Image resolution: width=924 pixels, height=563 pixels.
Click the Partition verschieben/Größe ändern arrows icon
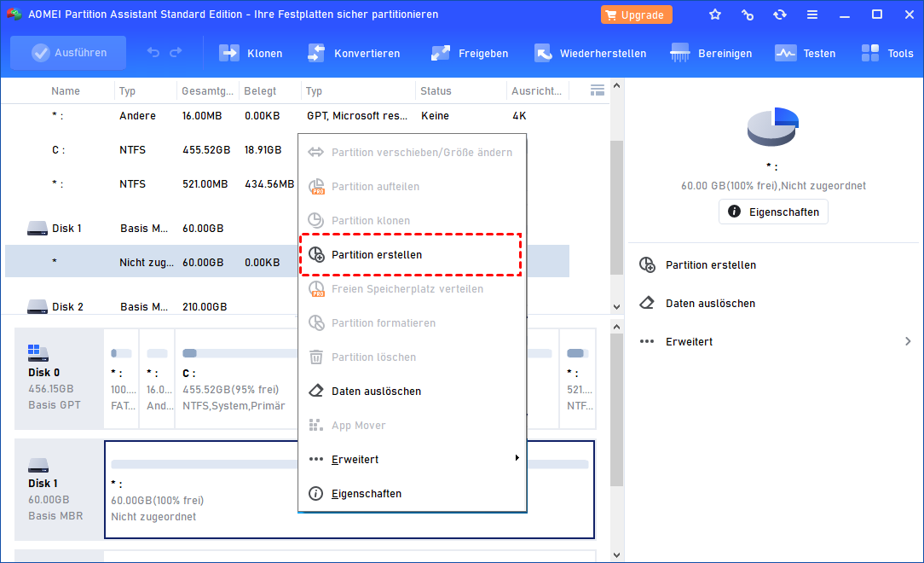[x=316, y=152]
